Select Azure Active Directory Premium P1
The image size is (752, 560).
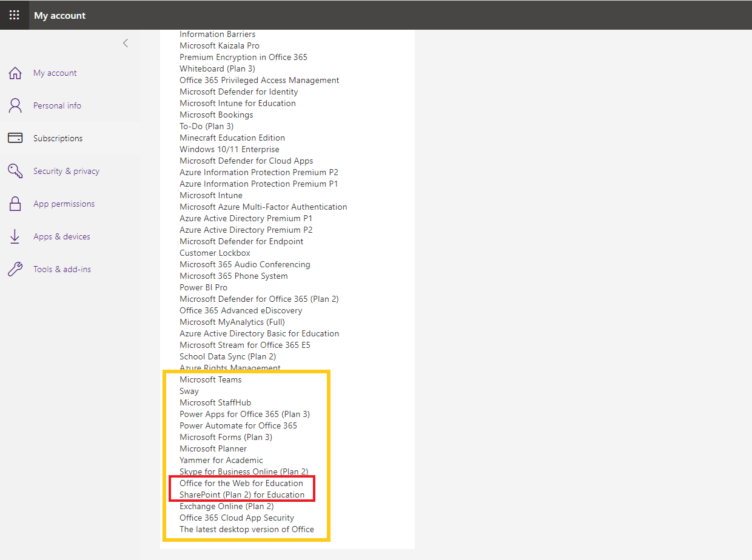(x=246, y=218)
